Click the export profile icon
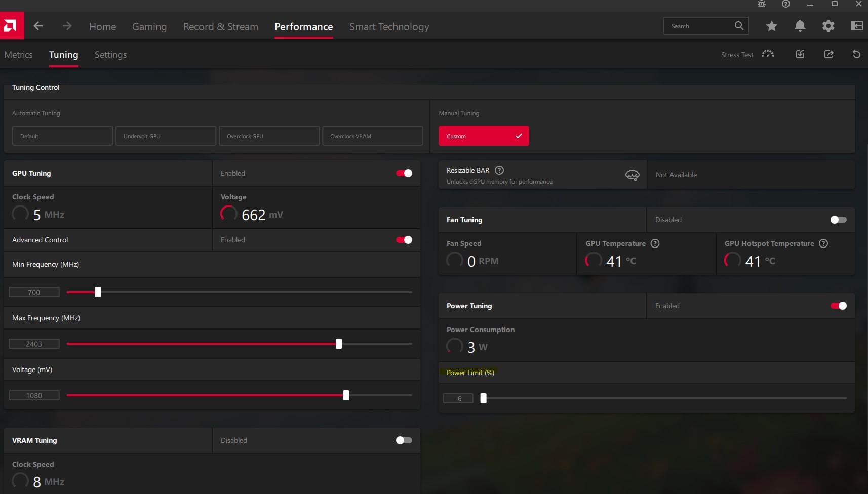 tap(828, 54)
